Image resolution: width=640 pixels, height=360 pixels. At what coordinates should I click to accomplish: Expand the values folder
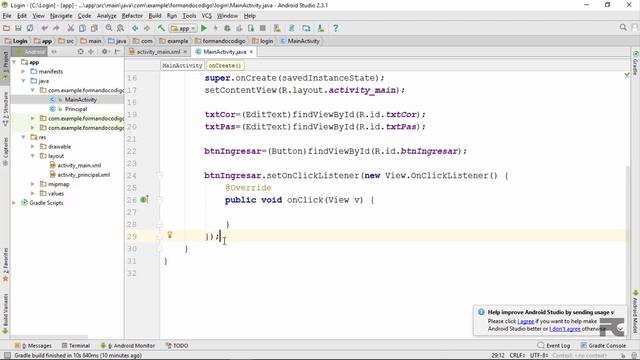coord(33,193)
